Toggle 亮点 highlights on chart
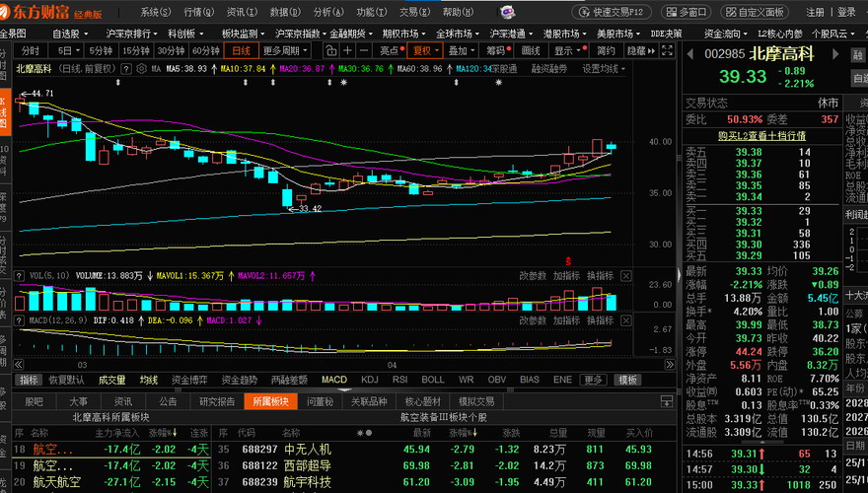The height and width of the screenshot is (493, 868). tap(392, 51)
